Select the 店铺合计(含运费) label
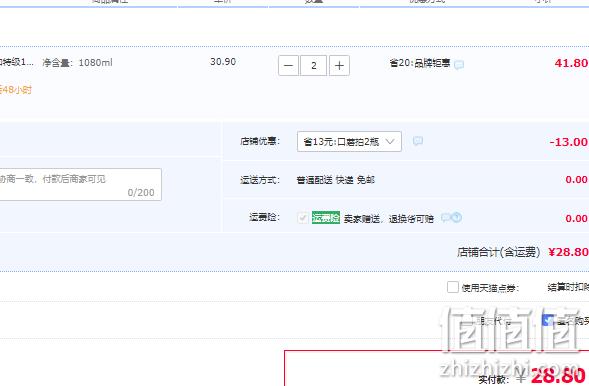This screenshot has width=589, height=386. [x=498, y=252]
